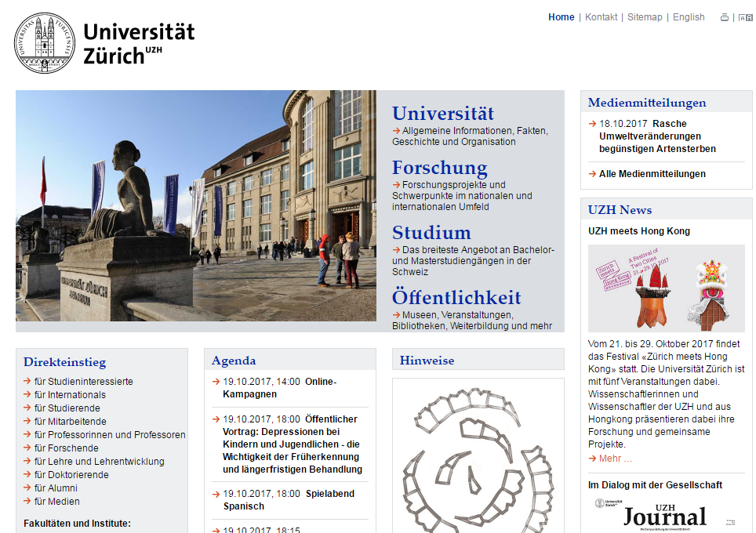This screenshot has width=756, height=533.
Task: Open the Studium section heading
Action: click(x=431, y=232)
